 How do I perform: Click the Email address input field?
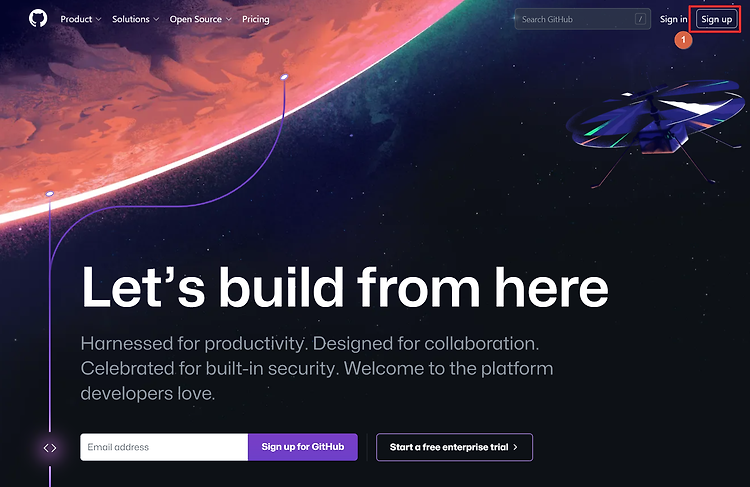coord(164,447)
